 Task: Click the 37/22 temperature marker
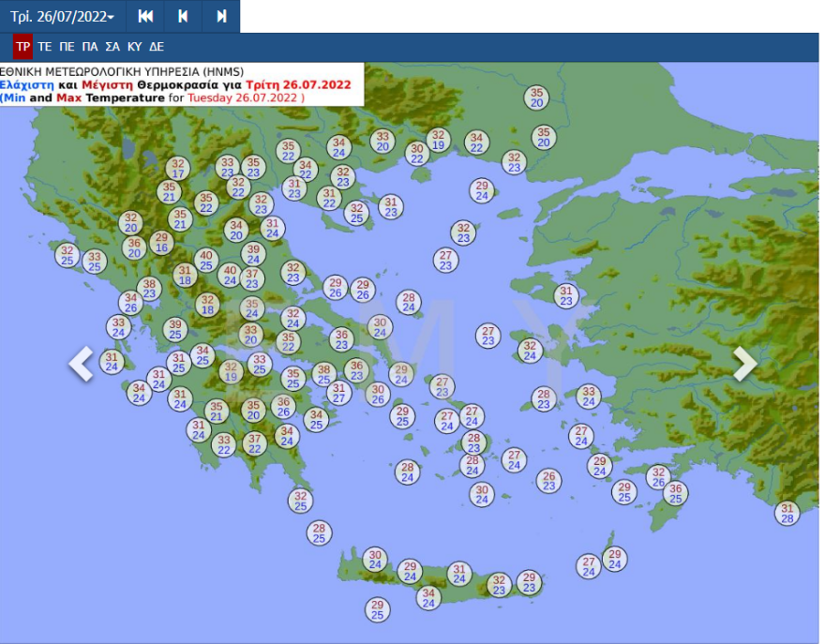(x=254, y=443)
